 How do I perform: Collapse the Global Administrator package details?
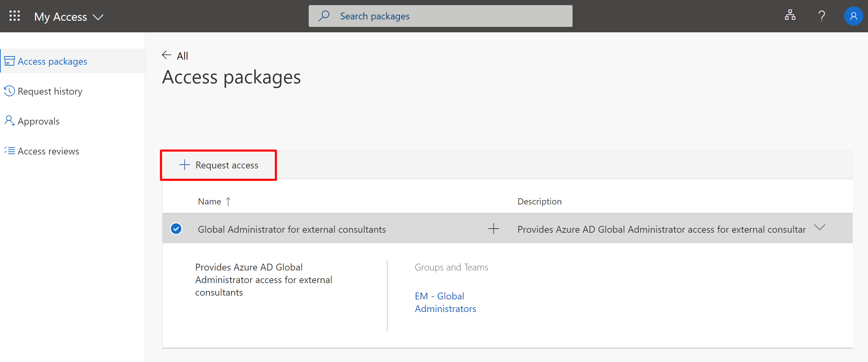click(x=820, y=227)
